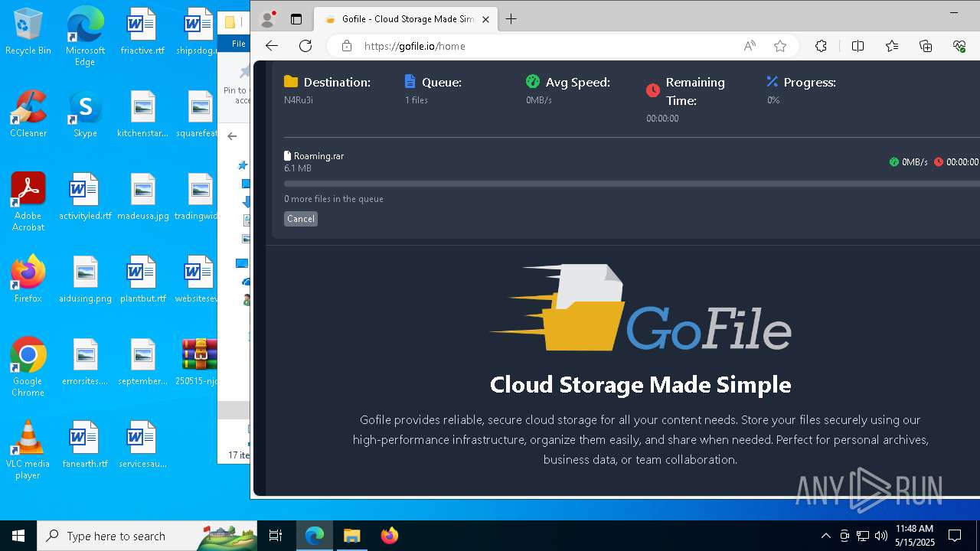
Task: Select the madeusa.jpg desktop file
Action: (x=142, y=197)
